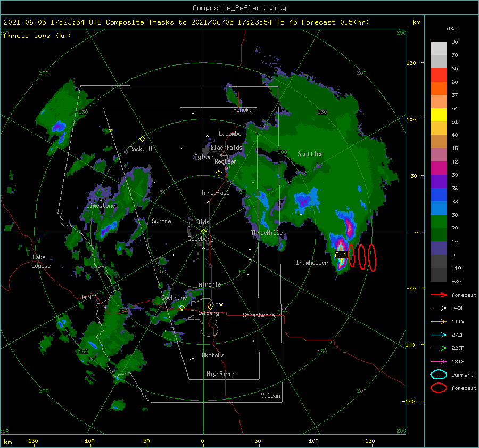
Task: Click the rightmost red forecast ellipse
Action: pos(372,257)
